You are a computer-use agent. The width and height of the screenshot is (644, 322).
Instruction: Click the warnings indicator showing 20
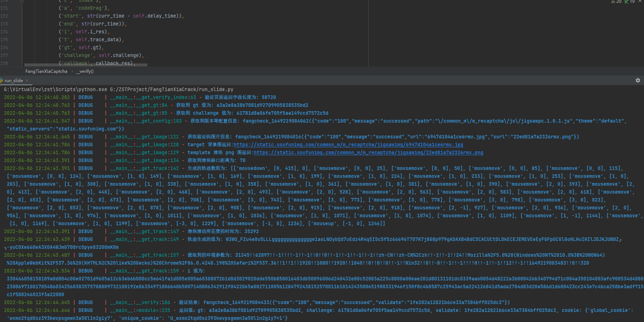[616, 2]
